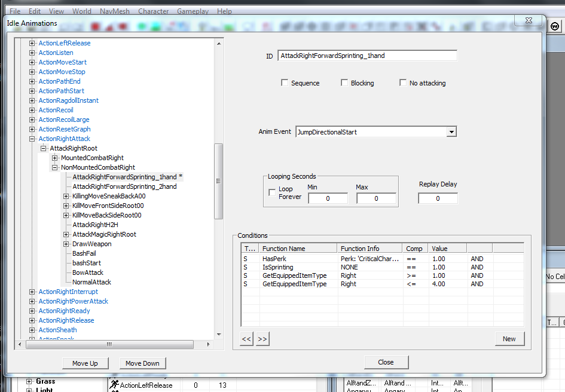565x392 pixels.
Task: Expand the ActionSheath node
Action: click(x=32, y=330)
